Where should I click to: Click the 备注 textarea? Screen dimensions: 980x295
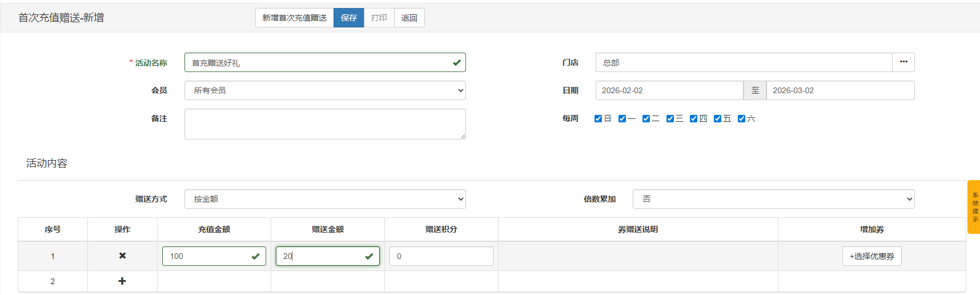(x=324, y=124)
